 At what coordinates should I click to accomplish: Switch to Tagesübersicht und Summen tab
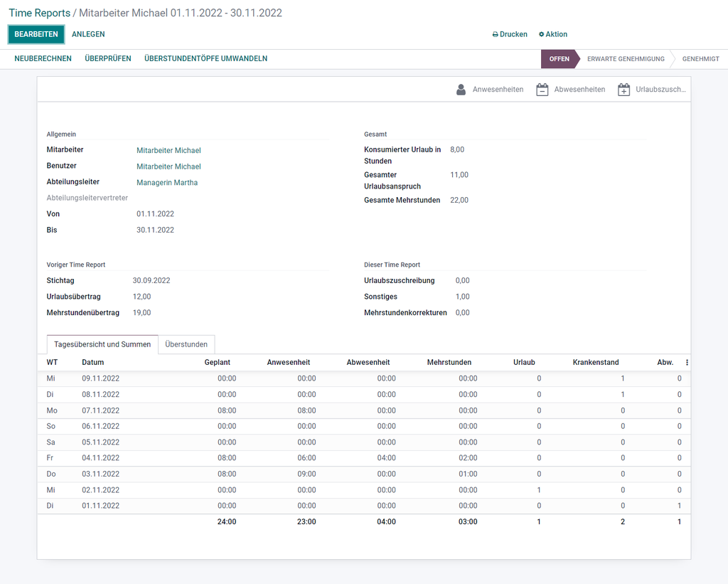(102, 344)
